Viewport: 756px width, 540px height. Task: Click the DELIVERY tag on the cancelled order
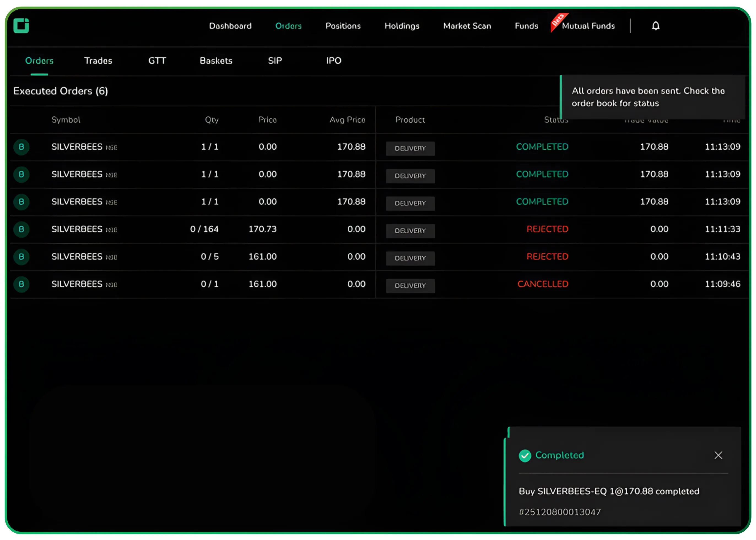point(410,285)
